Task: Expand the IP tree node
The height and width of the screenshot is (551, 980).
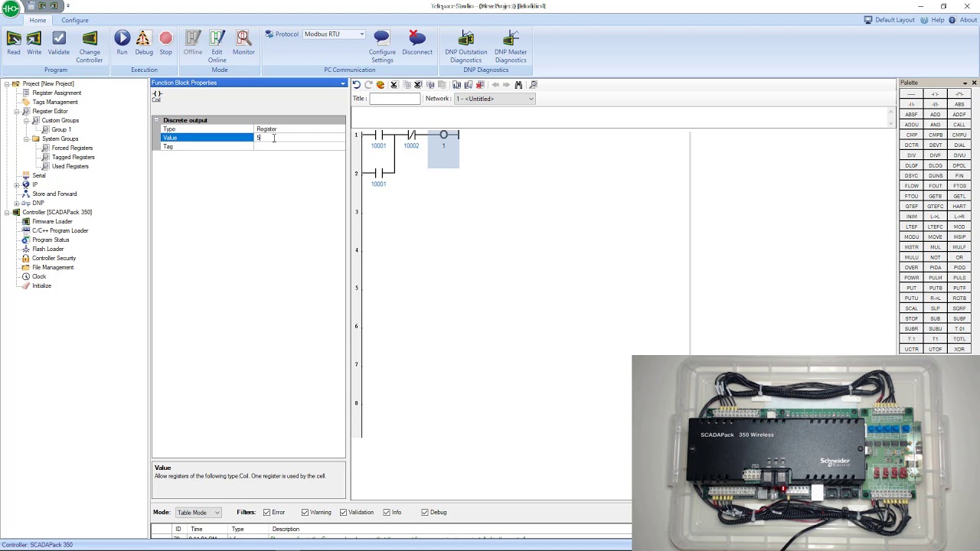Action: pos(16,184)
